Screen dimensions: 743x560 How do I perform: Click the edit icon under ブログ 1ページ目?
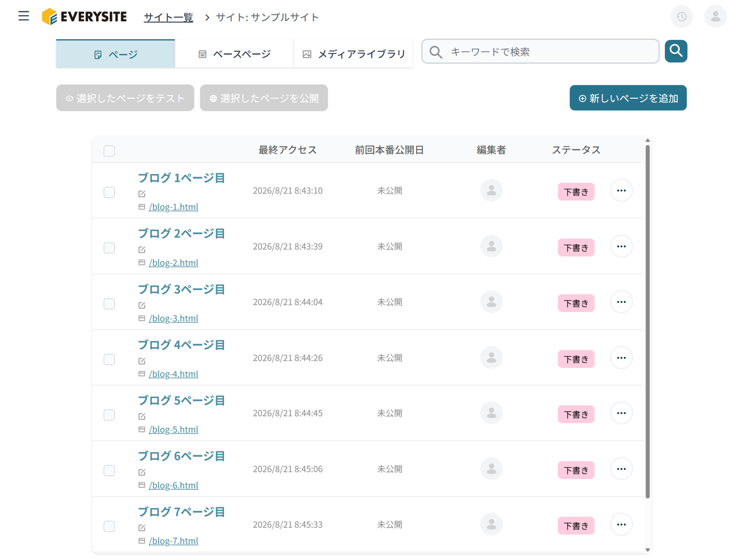click(142, 194)
